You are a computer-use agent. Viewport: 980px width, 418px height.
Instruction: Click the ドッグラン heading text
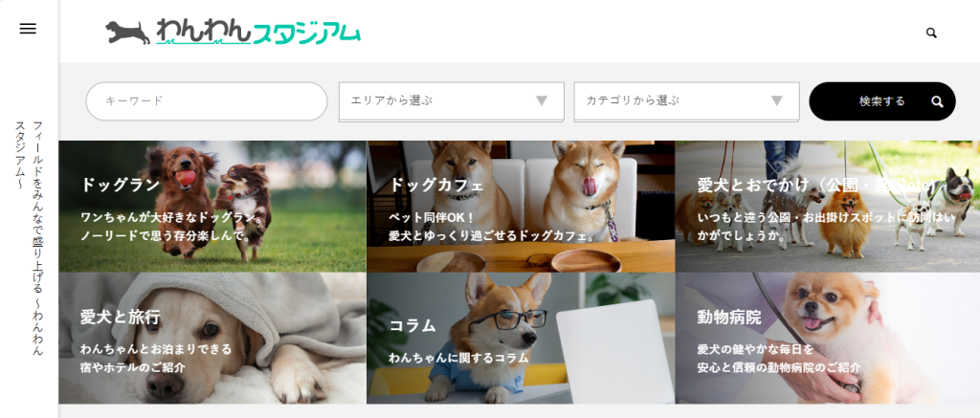click(120, 185)
